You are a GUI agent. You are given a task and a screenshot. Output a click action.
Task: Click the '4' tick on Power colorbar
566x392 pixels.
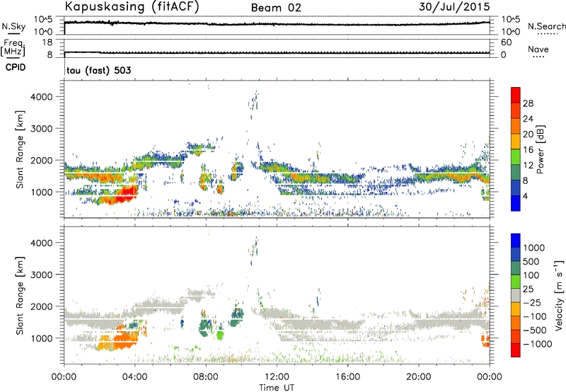click(525, 196)
